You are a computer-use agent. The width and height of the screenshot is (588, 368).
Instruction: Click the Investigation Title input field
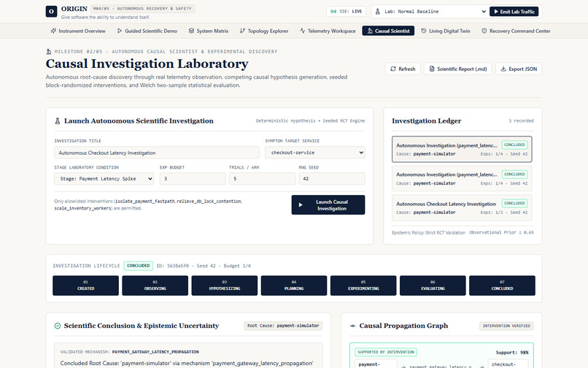(157, 153)
